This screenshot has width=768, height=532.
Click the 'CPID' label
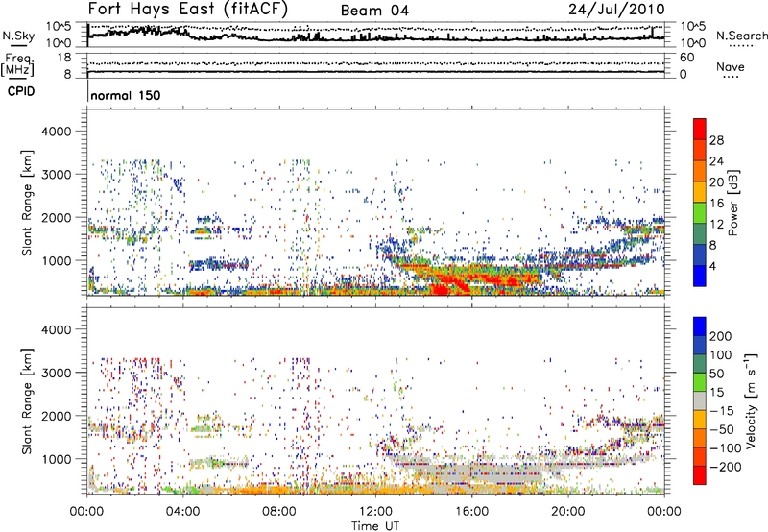(x=21, y=91)
